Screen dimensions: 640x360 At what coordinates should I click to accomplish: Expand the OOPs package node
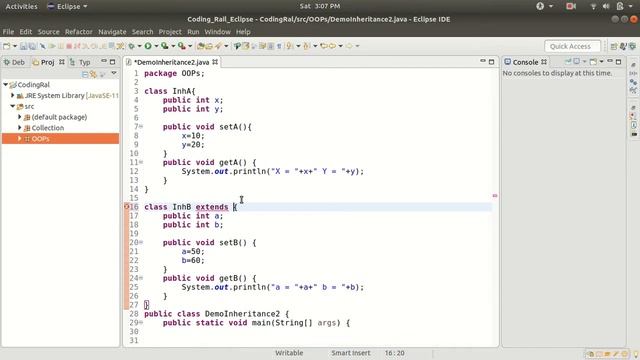pos(19,139)
